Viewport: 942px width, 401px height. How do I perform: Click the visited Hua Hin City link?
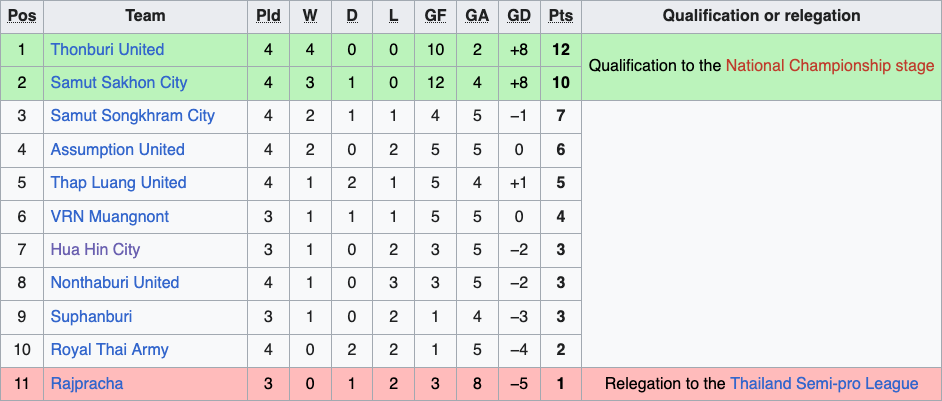(95, 249)
